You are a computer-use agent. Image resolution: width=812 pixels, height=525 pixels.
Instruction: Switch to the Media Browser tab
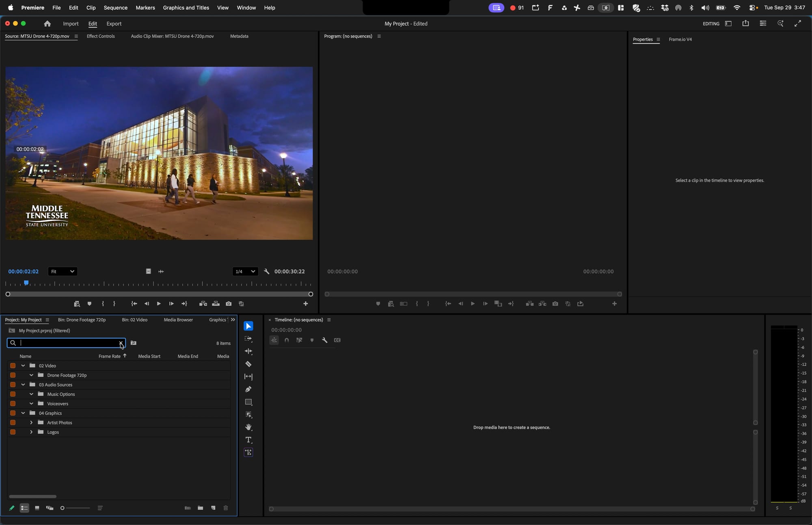pyautogui.click(x=178, y=320)
